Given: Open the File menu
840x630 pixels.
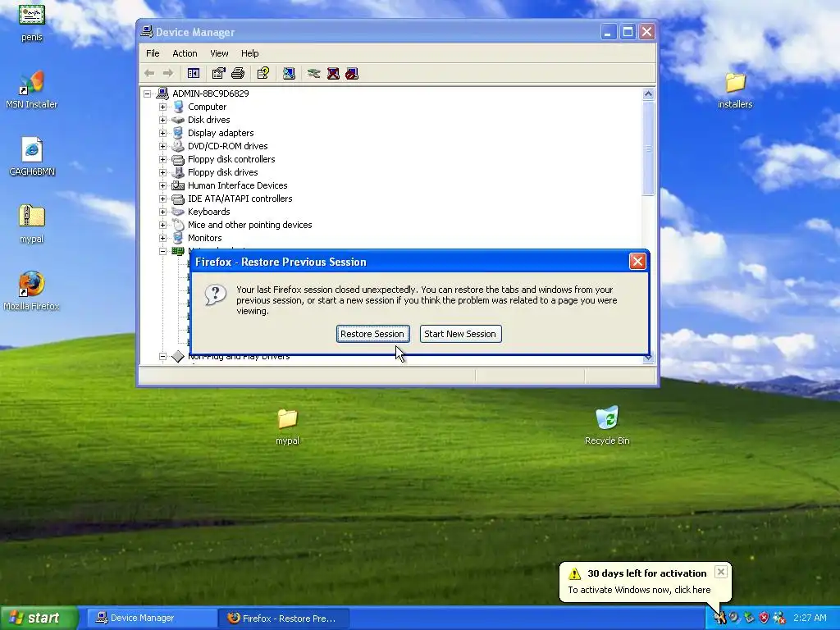Looking at the screenshot, I should pyautogui.click(x=153, y=53).
